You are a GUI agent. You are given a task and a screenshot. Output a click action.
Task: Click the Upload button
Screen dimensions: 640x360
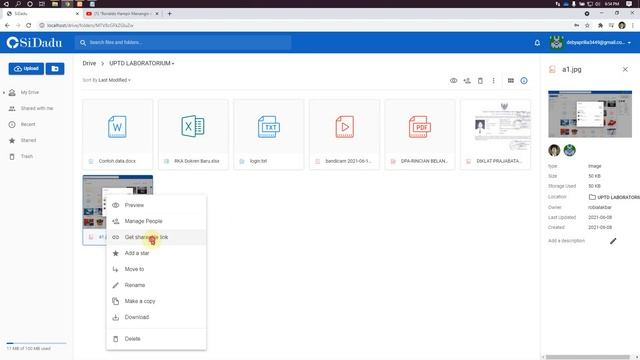[26, 69]
